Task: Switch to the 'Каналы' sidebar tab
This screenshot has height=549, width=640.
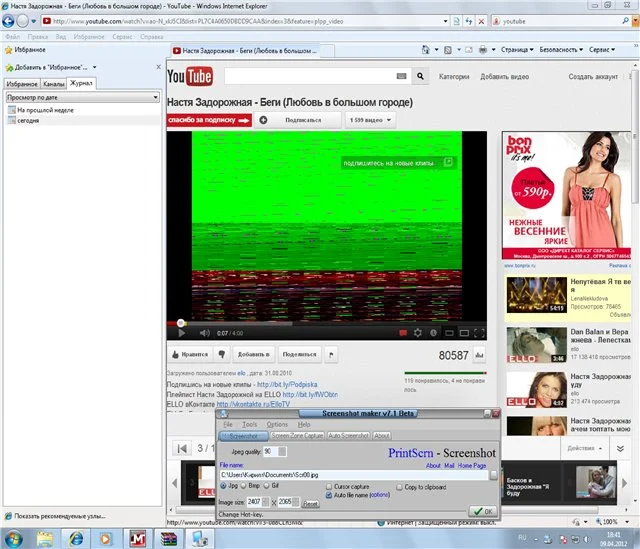Action: [x=53, y=84]
